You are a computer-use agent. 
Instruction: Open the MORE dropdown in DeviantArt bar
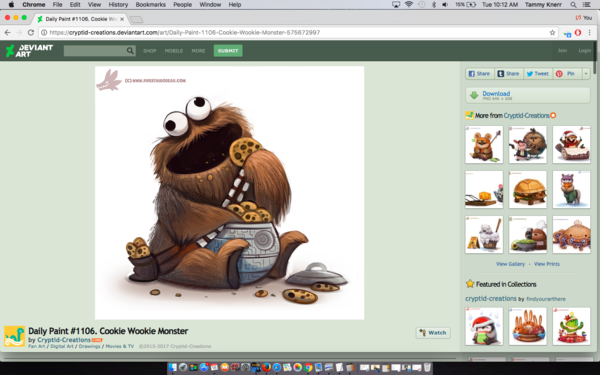coord(198,51)
